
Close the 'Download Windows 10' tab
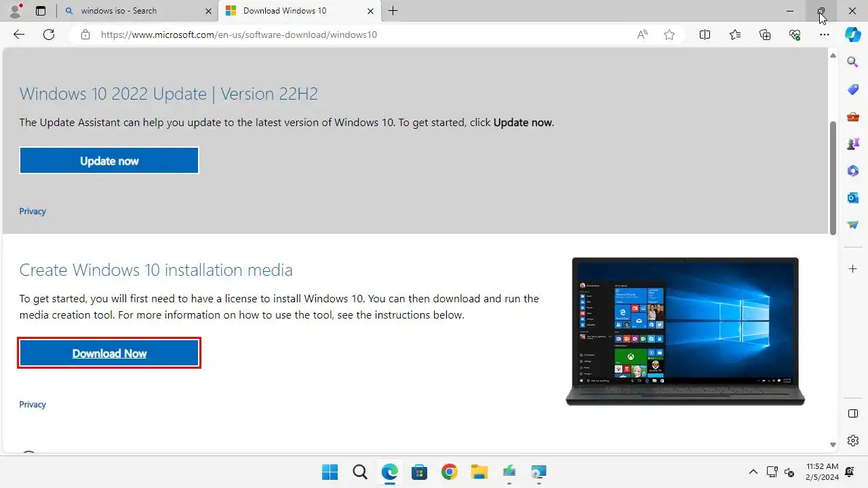(x=370, y=11)
